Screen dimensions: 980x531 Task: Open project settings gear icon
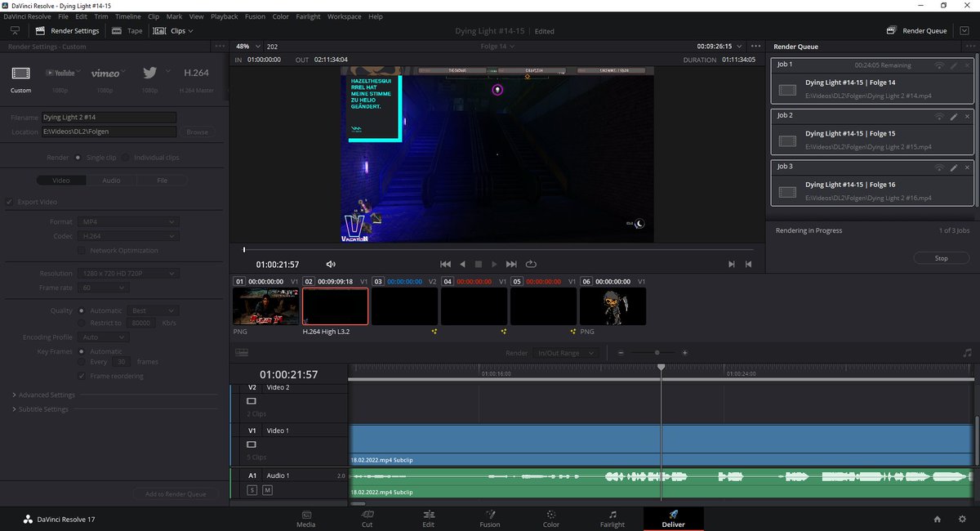(961, 519)
